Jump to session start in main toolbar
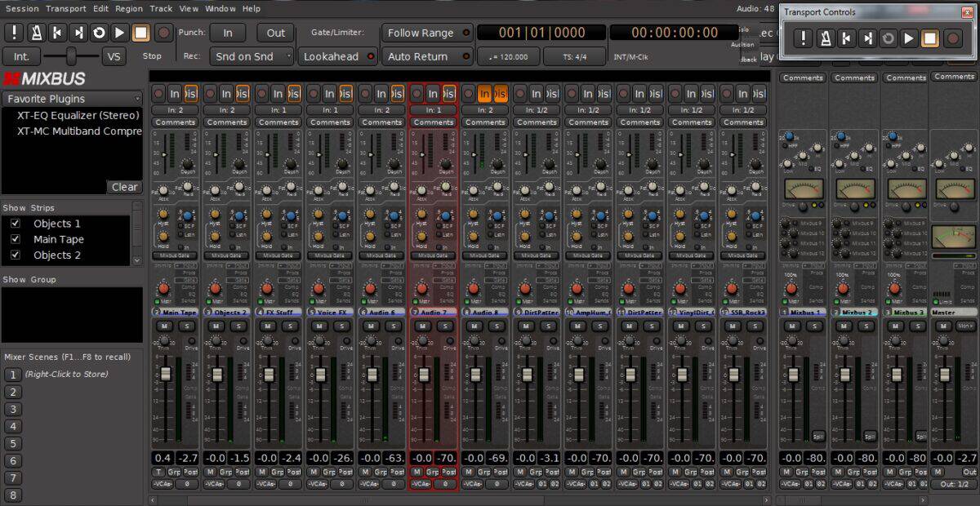This screenshot has width=980, height=506. pyautogui.click(x=57, y=33)
